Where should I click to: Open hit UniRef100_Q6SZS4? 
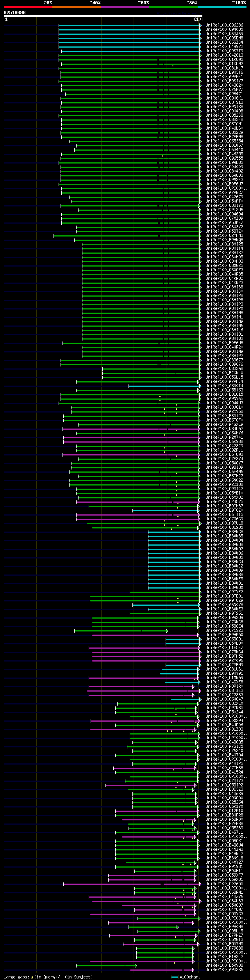pos(224,43)
